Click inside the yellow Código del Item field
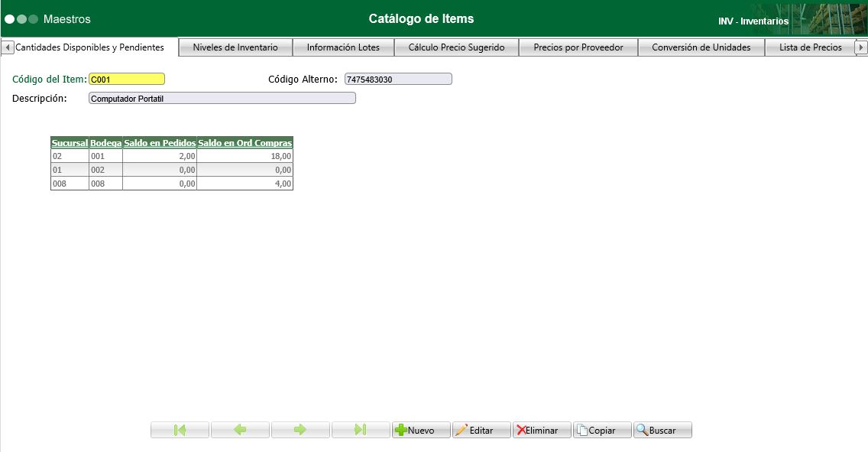This screenshot has height=452, width=868. click(126, 78)
